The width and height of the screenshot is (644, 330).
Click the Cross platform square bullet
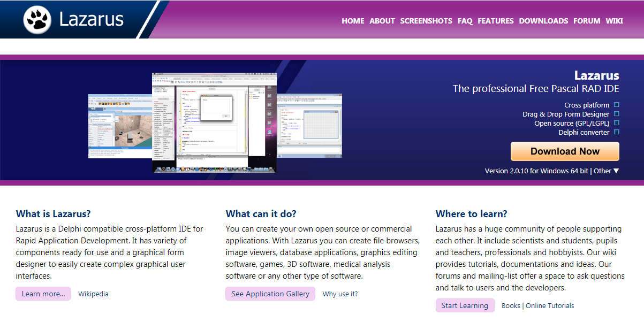coord(616,105)
